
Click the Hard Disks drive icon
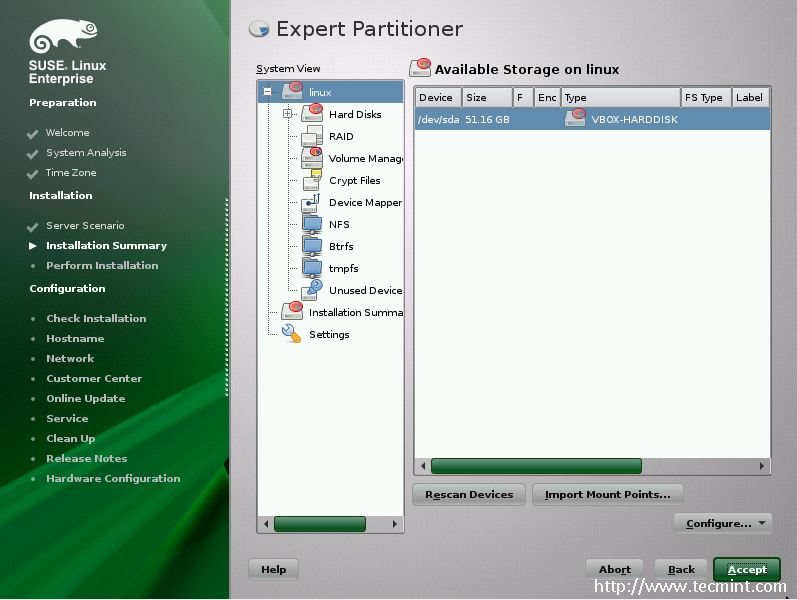click(x=312, y=113)
